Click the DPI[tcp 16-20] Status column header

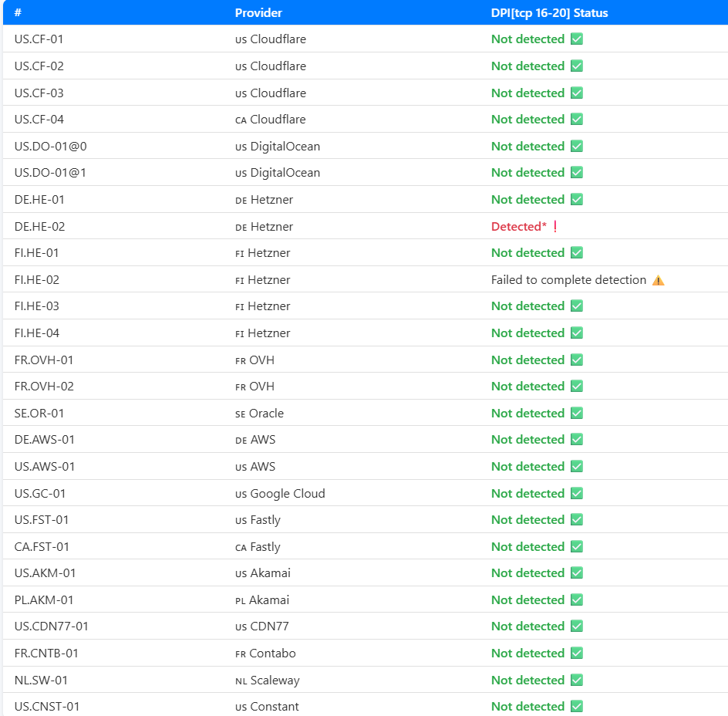[x=549, y=12]
